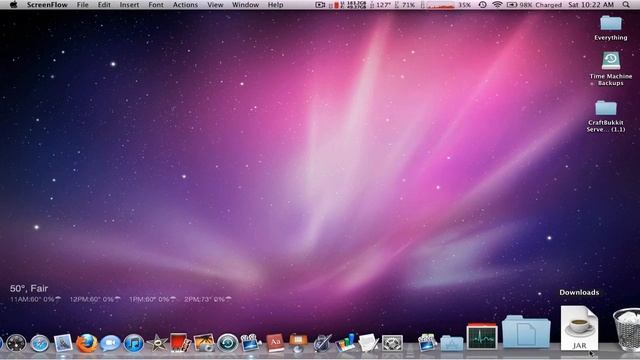
Task: Open the Insert menu
Action: [129, 5]
